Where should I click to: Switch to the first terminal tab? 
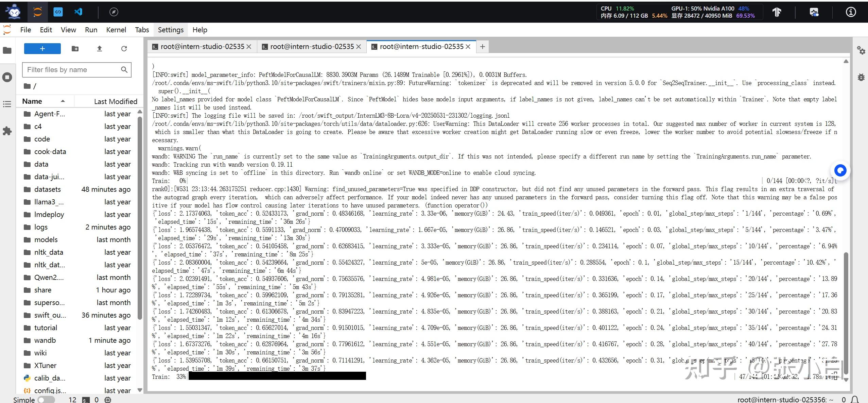(x=202, y=47)
